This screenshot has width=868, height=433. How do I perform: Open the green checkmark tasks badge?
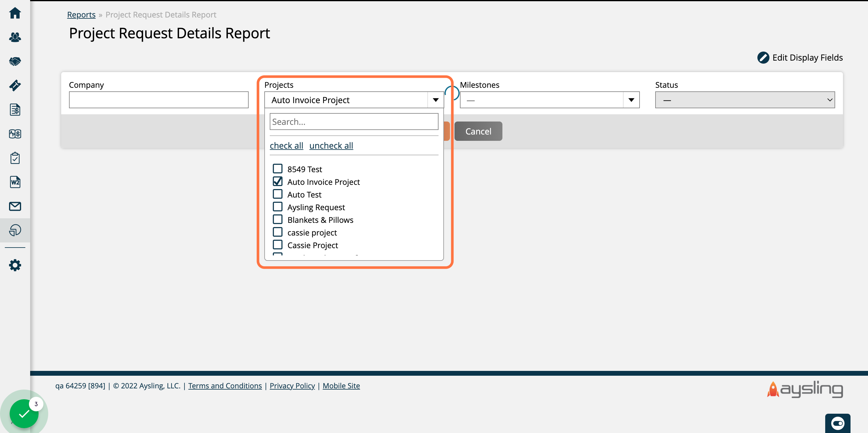pos(24,413)
